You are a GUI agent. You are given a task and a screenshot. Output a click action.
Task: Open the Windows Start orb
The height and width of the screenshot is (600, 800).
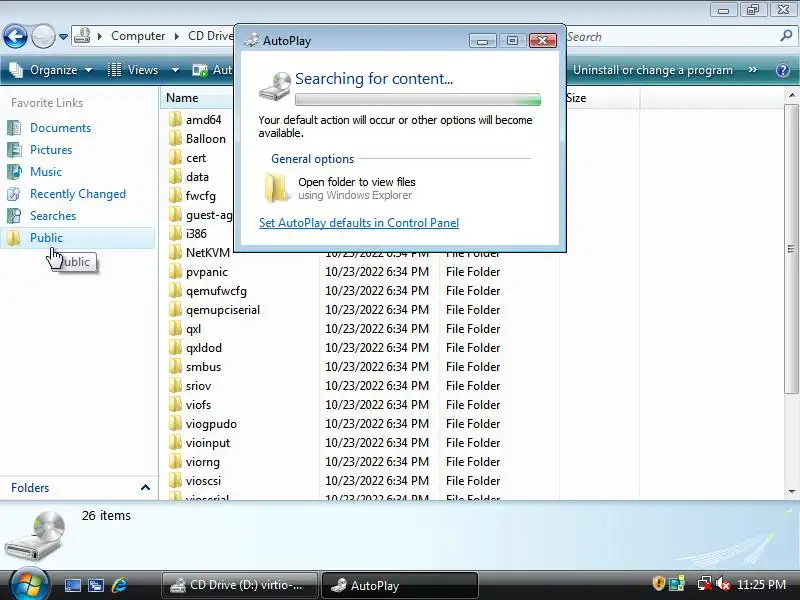[29, 584]
